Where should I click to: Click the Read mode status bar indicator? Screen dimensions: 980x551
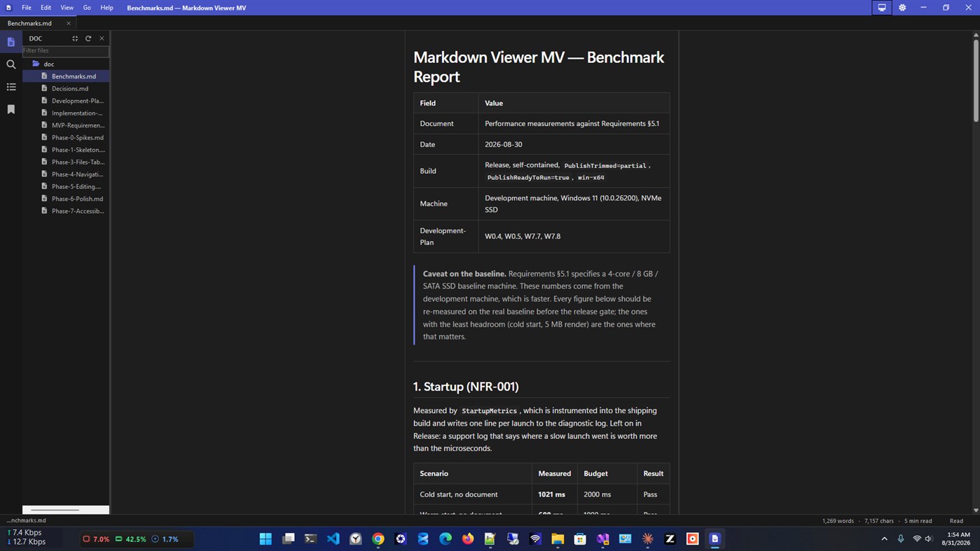[x=956, y=521]
